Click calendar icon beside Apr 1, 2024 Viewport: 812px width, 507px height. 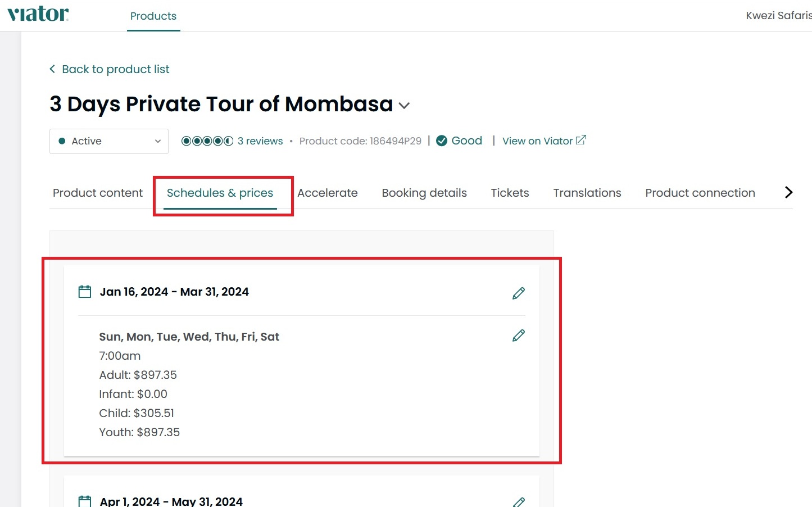[85, 501]
